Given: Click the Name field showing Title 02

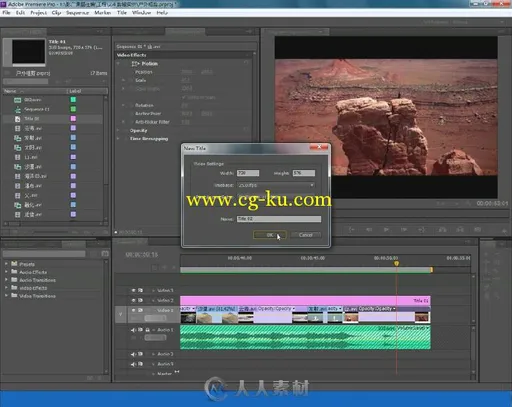Looking at the screenshot, I should [279, 219].
